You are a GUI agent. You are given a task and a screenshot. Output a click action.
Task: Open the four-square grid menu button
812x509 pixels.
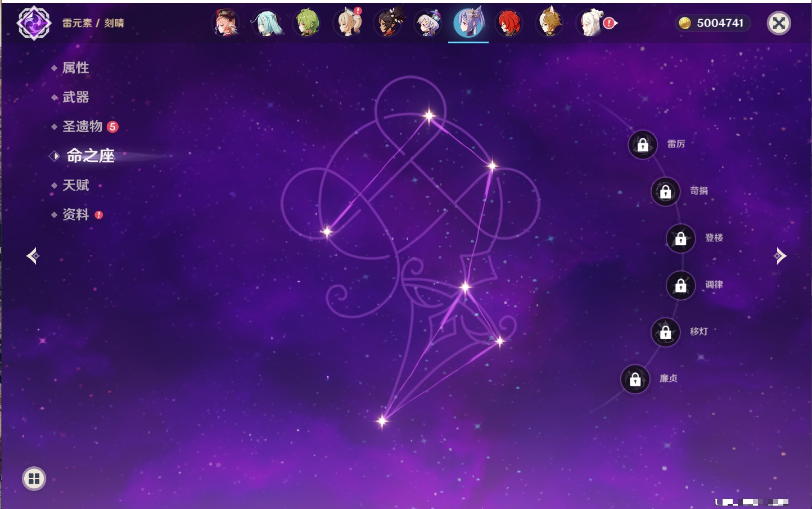pos(34,479)
